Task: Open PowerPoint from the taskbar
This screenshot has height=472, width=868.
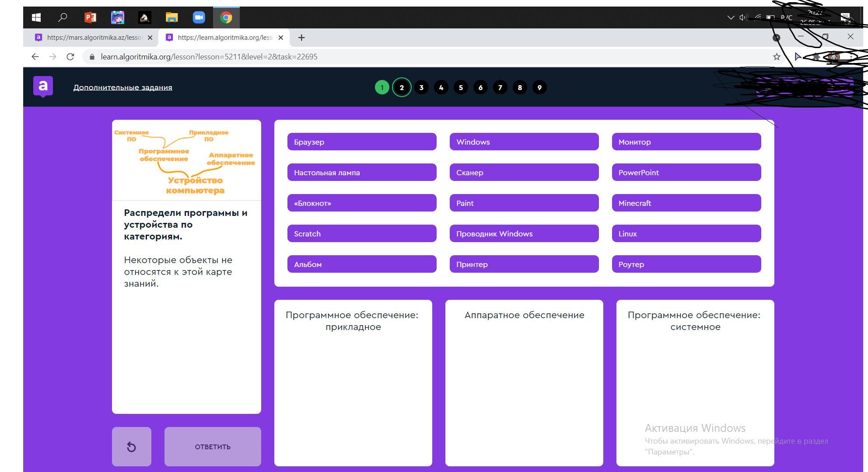Action: tap(91, 17)
